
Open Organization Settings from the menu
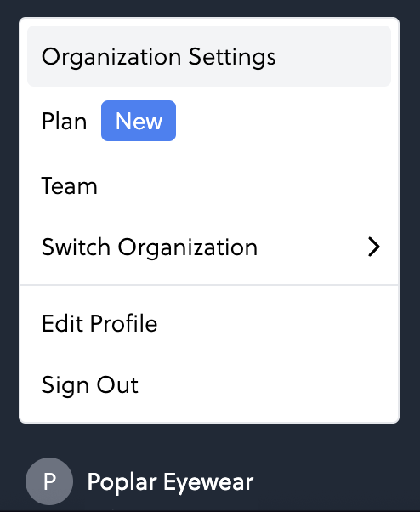click(x=209, y=56)
